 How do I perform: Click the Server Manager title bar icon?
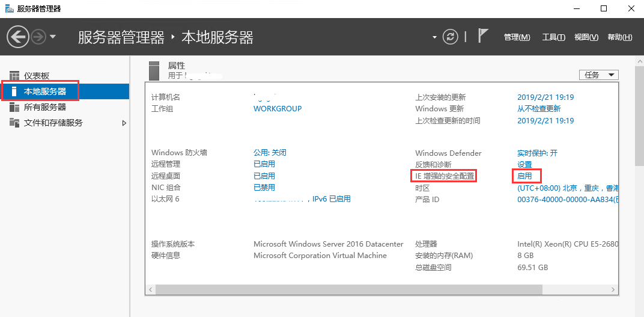click(8, 8)
